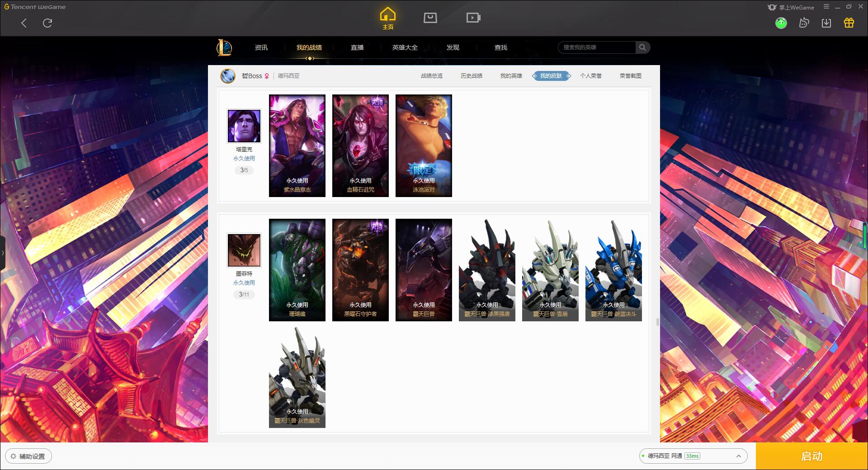Click the 掌上WeGame mobile link
Screen dimensions: 868x470
point(791,7)
